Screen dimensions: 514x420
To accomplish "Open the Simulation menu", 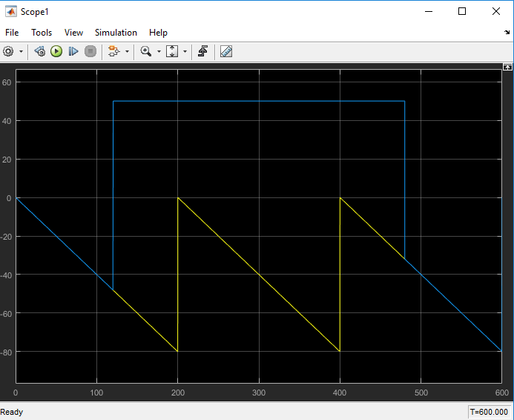I will click(x=116, y=33).
